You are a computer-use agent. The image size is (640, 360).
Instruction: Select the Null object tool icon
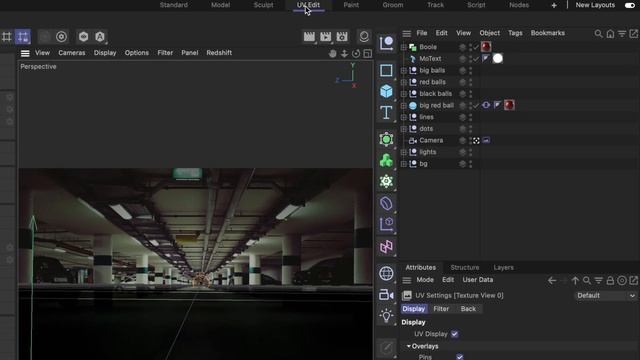386,43
